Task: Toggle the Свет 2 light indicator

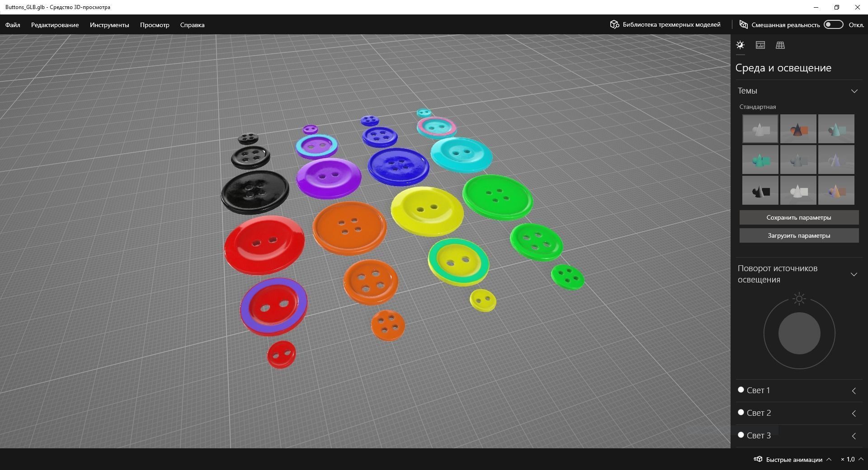Action: pos(741,412)
